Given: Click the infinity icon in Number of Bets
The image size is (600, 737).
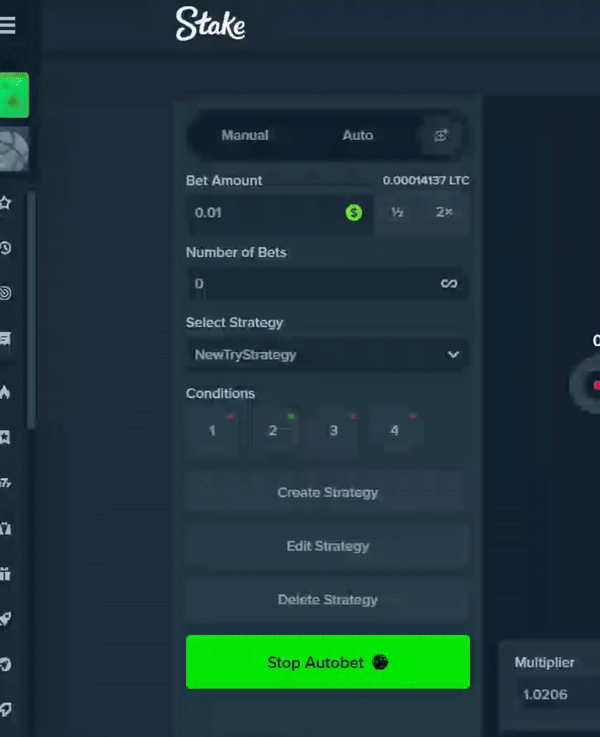Looking at the screenshot, I should (x=449, y=283).
